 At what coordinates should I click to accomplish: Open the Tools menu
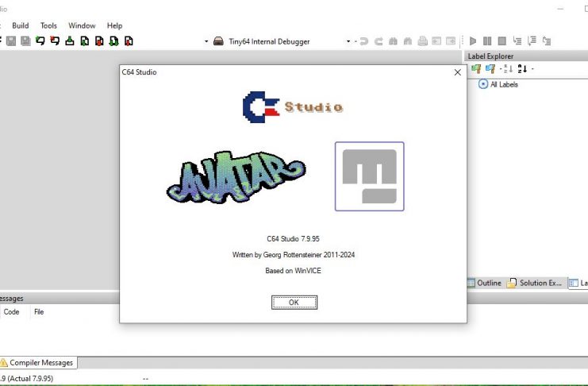48,25
